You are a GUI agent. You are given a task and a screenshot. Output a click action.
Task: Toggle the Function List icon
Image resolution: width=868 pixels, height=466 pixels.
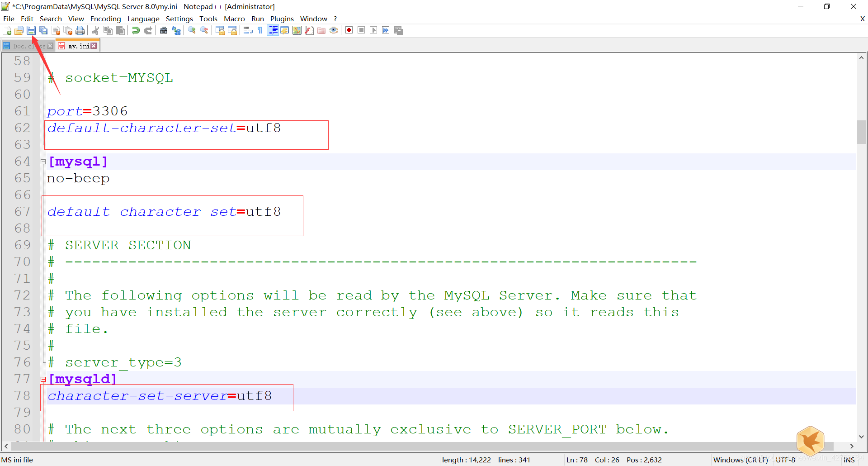[309, 30]
